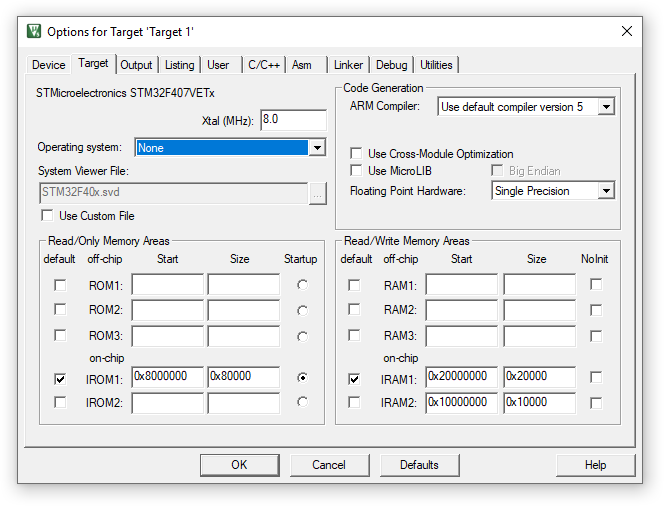Switch to the Device tab
The image size is (664, 506).
(x=49, y=65)
